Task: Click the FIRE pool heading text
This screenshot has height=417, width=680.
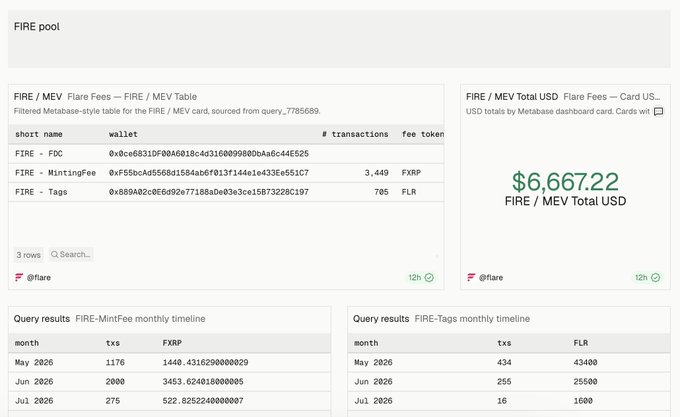Action: coord(37,26)
